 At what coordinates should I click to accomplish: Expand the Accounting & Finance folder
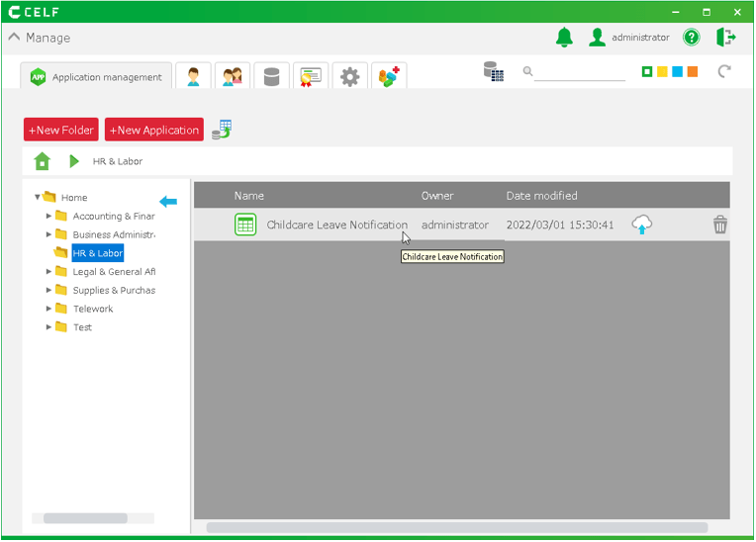[48, 217]
